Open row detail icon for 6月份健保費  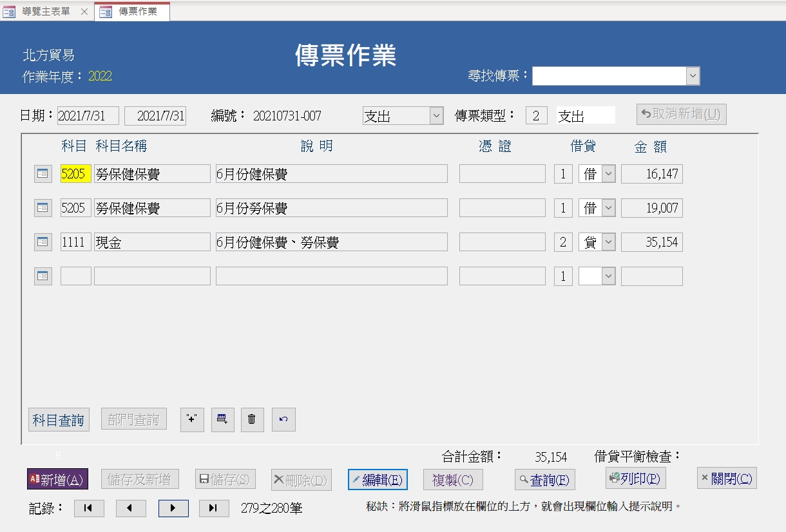point(43,174)
